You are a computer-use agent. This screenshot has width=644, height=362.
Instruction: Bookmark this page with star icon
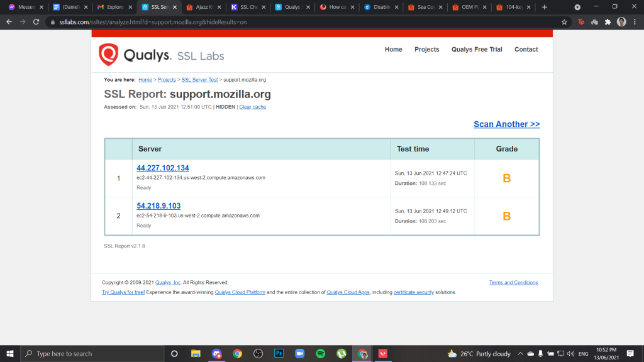[564, 22]
